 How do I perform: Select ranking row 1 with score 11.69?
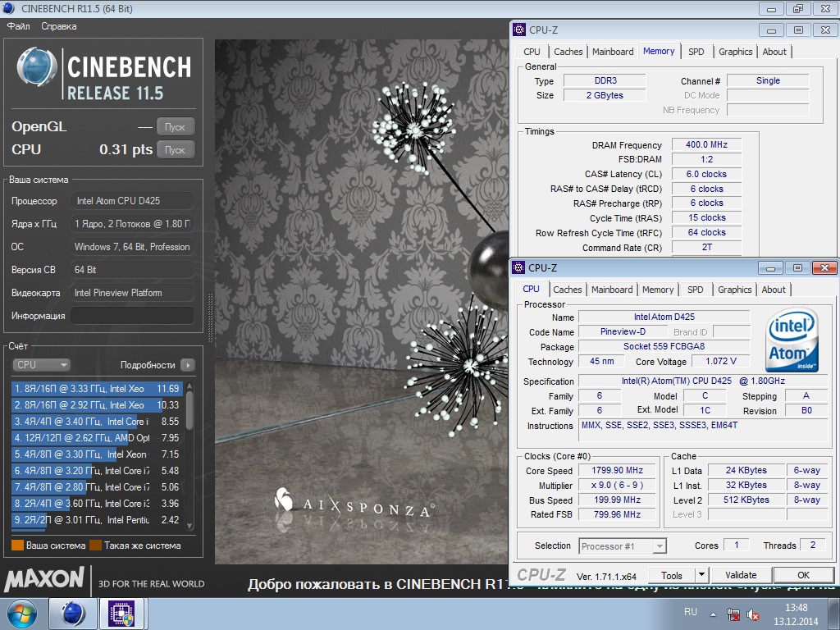97,389
